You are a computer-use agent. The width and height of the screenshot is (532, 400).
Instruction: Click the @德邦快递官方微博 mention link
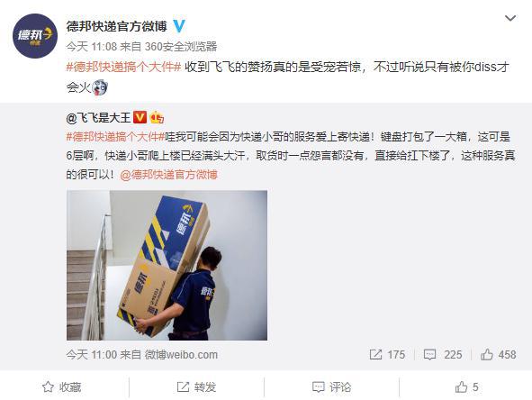[168, 175]
